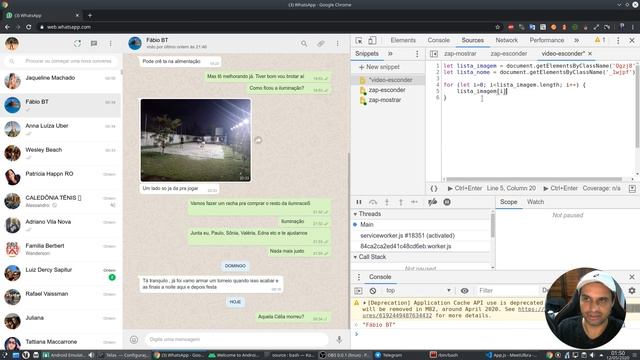The image size is (640, 360).
Task: Clear the console icon
Action: click(x=373, y=291)
